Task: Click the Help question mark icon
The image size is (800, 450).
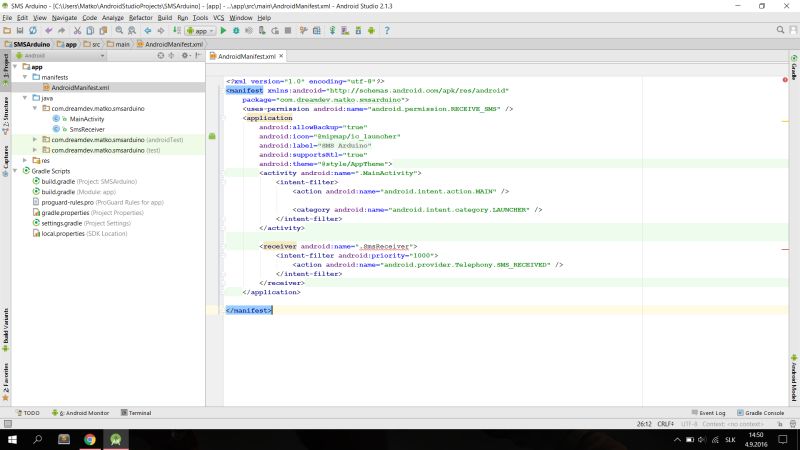Action: point(387,31)
